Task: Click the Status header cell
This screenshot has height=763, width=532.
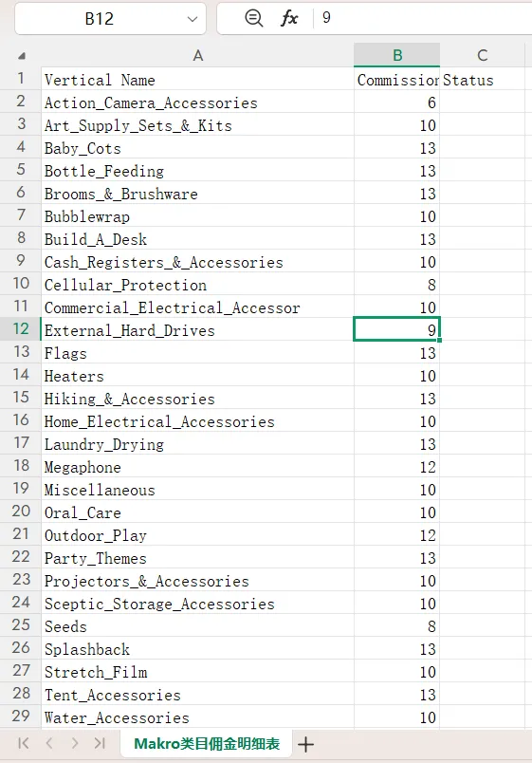Action: (482, 80)
